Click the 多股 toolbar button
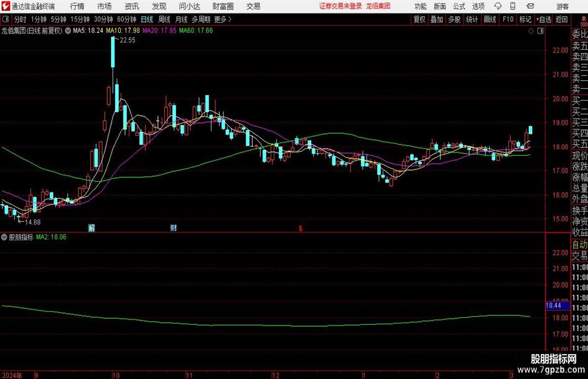 coord(454,19)
